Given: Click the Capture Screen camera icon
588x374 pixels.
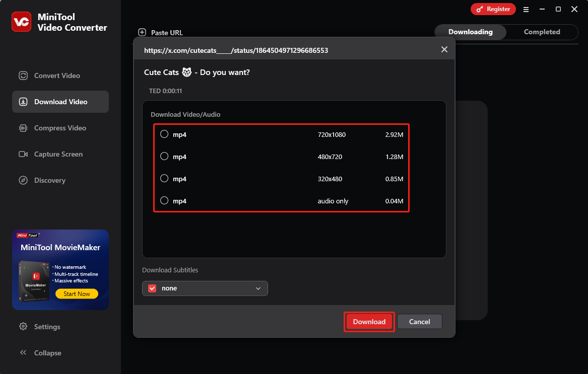Looking at the screenshot, I should [23, 155].
